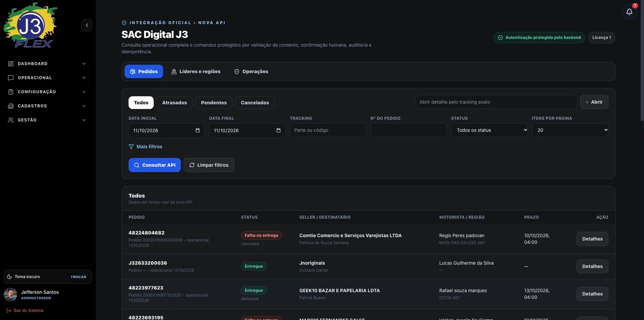Expand the Configuração menu chevron
The width and height of the screenshot is (644, 320).
(x=84, y=92)
